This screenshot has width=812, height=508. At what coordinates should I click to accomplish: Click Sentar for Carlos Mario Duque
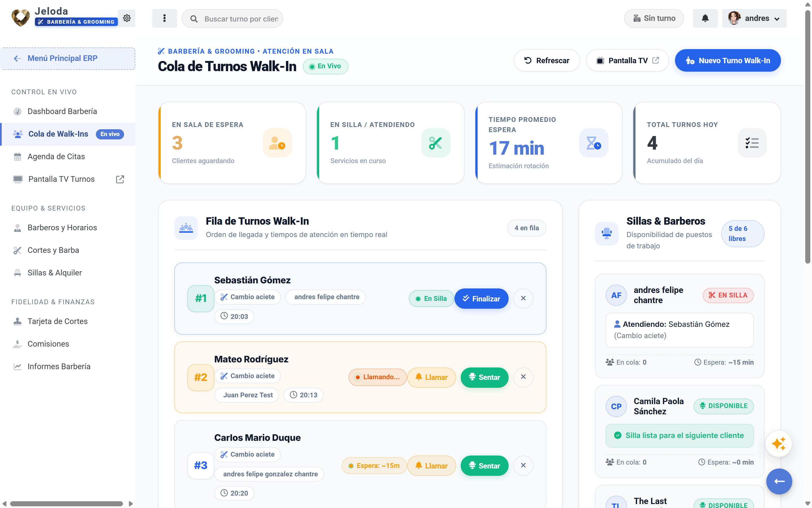point(484,465)
